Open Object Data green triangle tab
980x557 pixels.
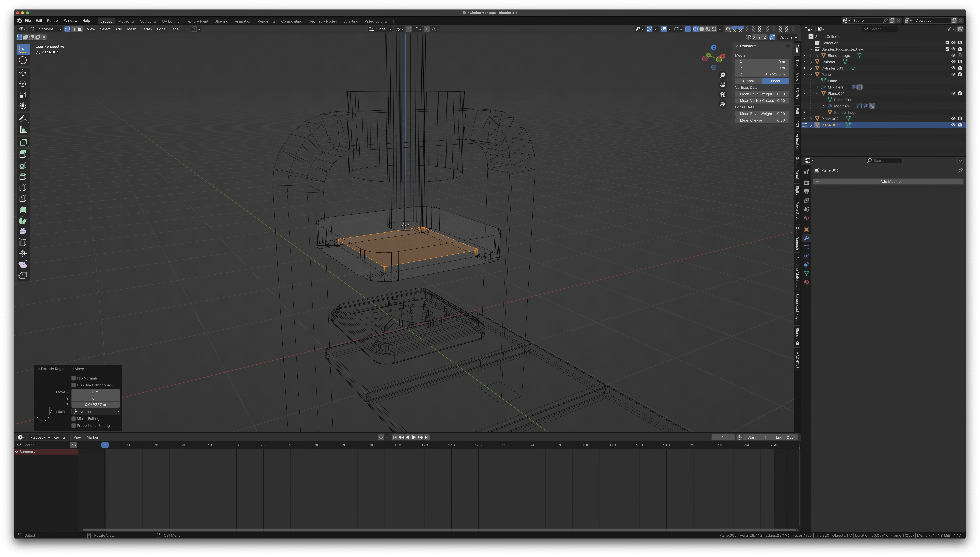coord(806,274)
